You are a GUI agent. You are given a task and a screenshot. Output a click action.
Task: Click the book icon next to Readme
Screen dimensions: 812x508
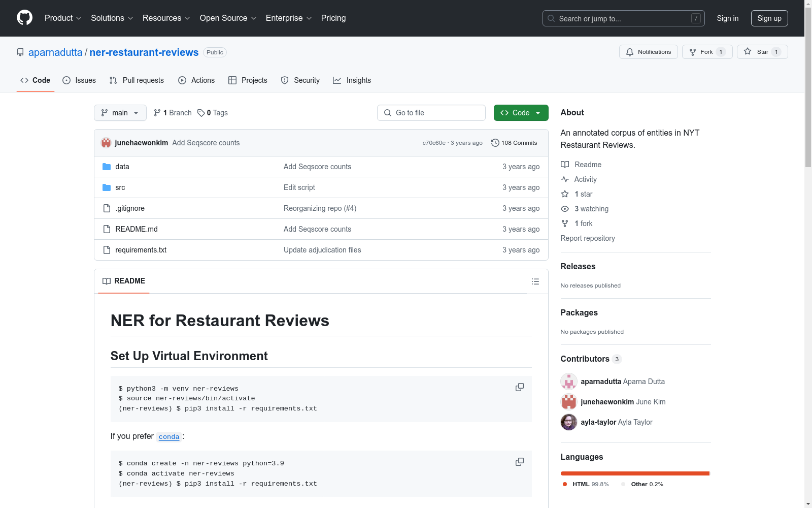[565, 165]
